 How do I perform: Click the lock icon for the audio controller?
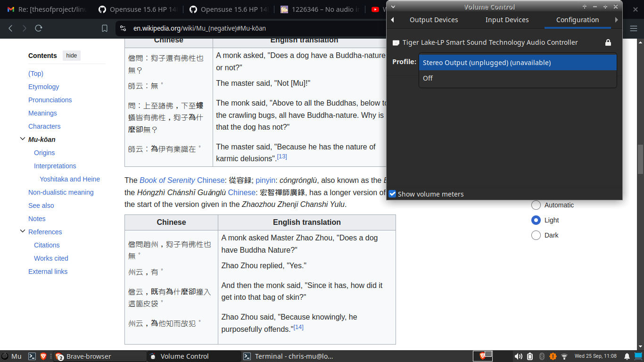coord(608,42)
